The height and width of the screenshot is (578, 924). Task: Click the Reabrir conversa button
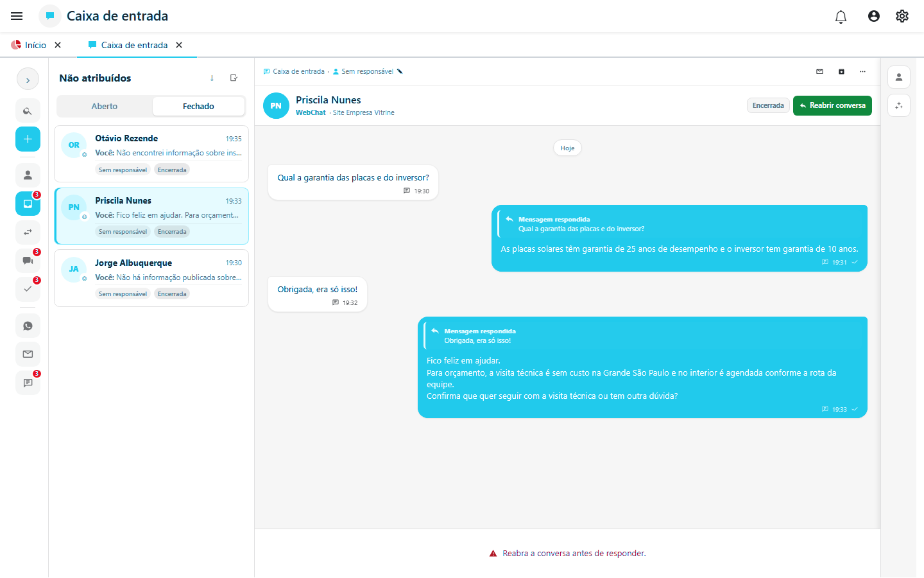pyautogui.click(x=832, y=105)
